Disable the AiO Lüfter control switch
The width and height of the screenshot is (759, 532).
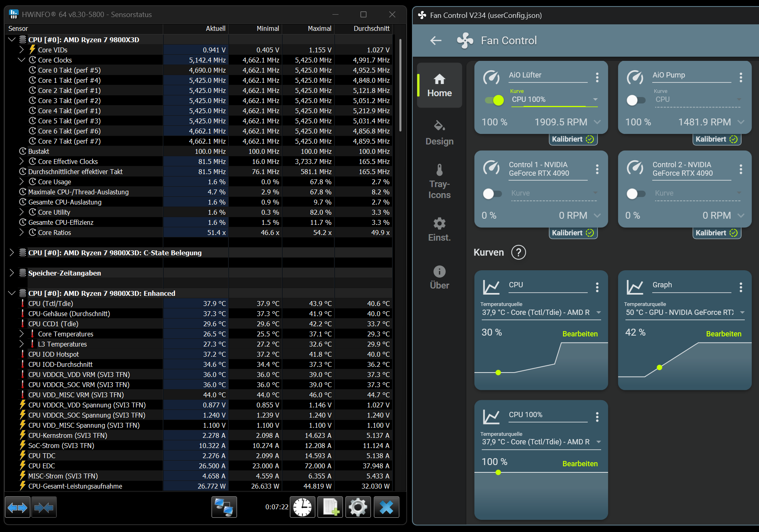(494, 100)
